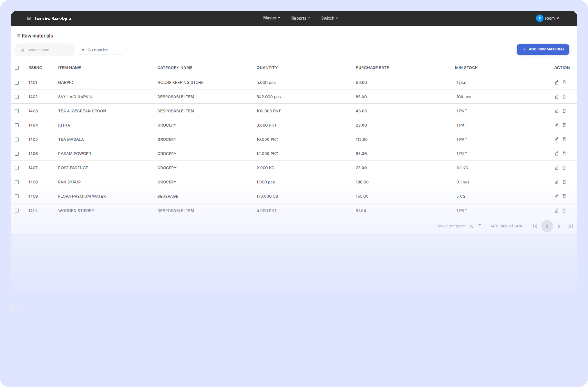Jump to the first page
Viewport: 588px width, 387px height.
click(x=535, y=226)
